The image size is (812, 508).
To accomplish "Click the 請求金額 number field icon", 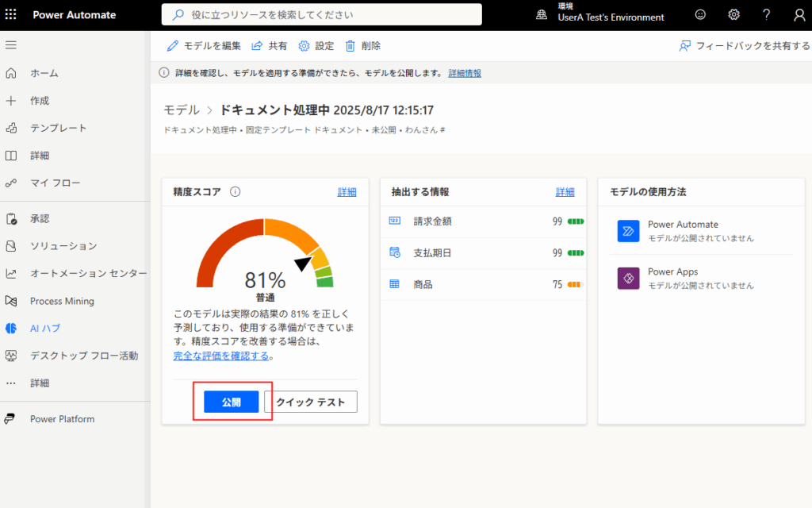I will tap(395, 221).
